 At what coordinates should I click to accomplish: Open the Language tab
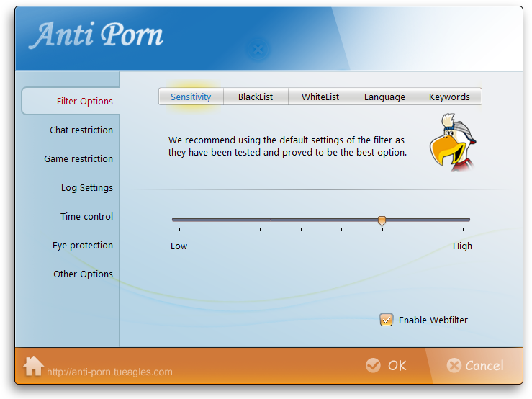click(384, 97)
